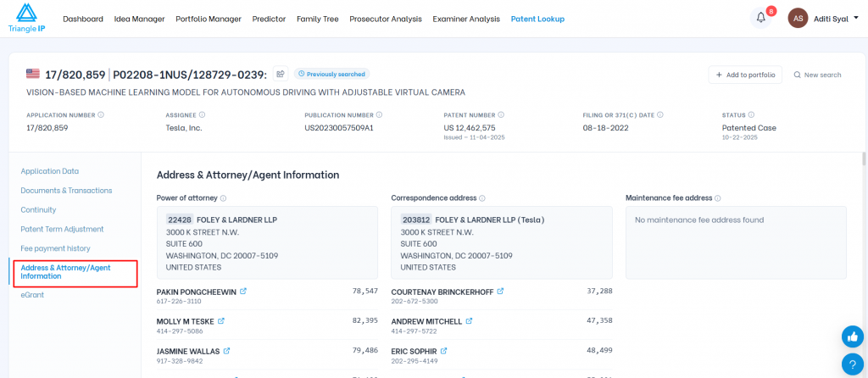Open external link for Jasmine Wallas

[226, 351]
